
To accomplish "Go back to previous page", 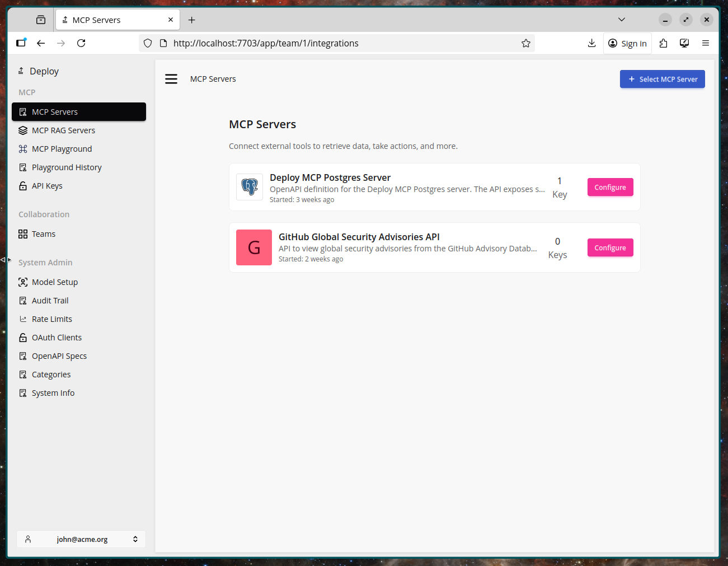I will [x=41, y=43].
